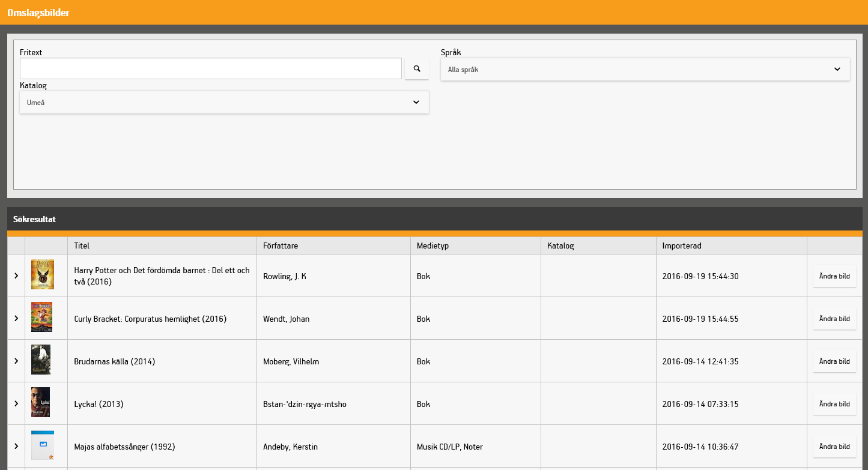Click import date 2016-09-14 10:36:47
Screen dimensions: 868x470
[x=700, y=447]
